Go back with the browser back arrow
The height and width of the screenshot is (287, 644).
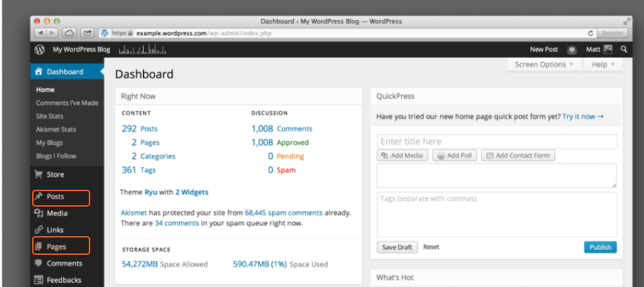41,33
